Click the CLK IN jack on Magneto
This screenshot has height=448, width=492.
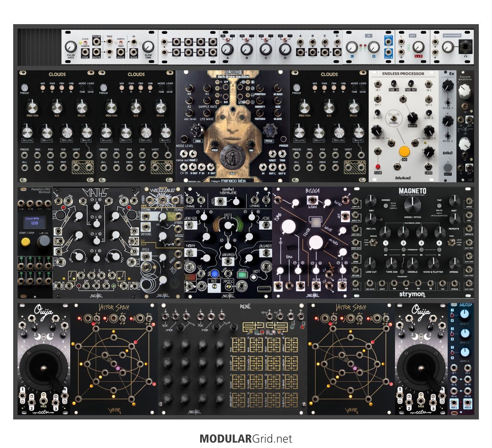356,284
